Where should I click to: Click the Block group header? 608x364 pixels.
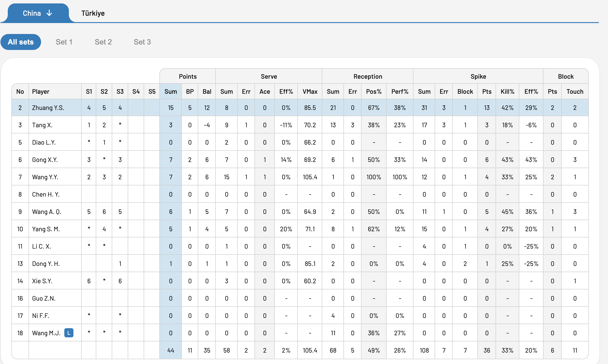[566, 77]
